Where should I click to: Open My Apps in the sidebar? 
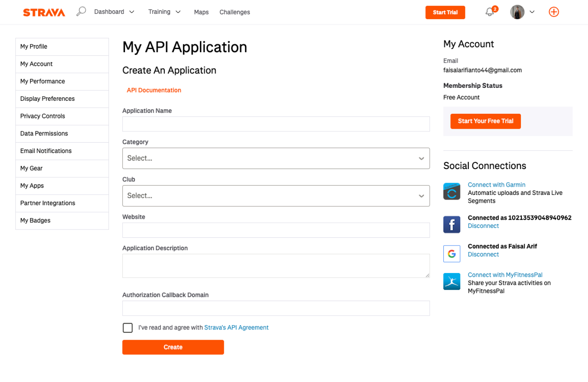tap(62, 186)
